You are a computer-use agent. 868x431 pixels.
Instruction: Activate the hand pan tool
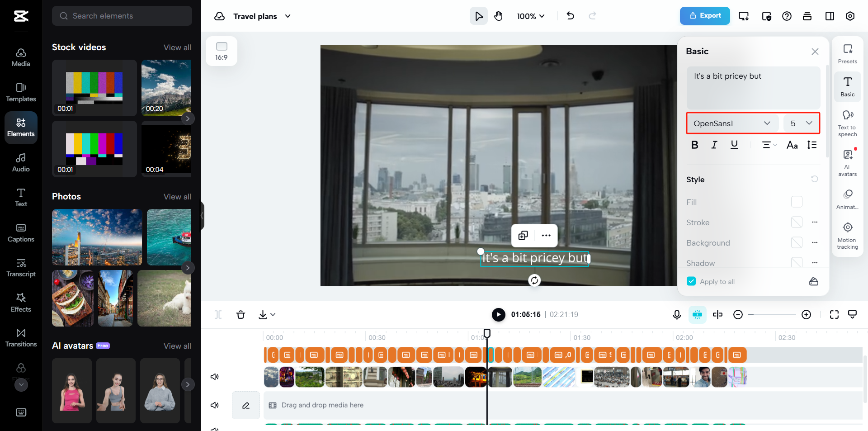(x=498, y=16)
